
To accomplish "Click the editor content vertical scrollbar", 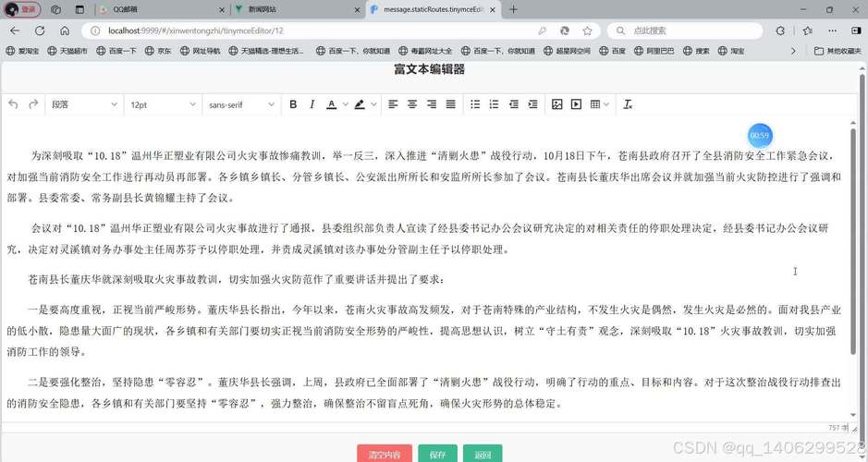I will click(x=853, y=240).
